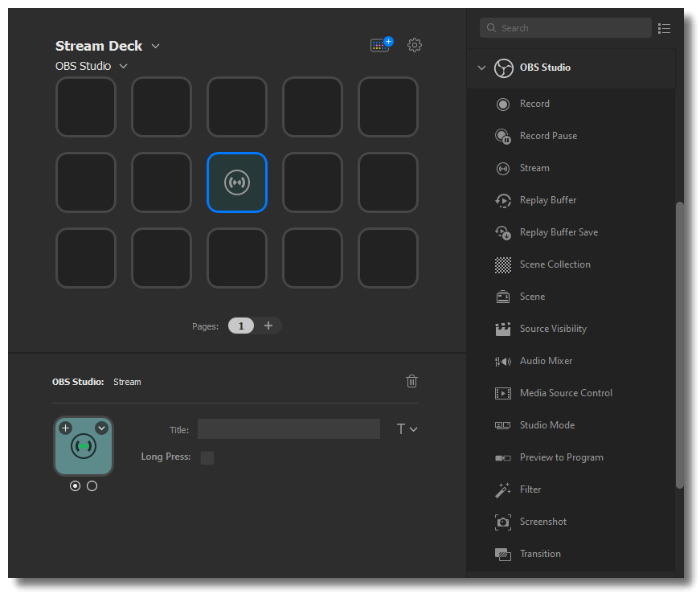Select the Screenshot label
700x594 pixels.
coord(542,522)
